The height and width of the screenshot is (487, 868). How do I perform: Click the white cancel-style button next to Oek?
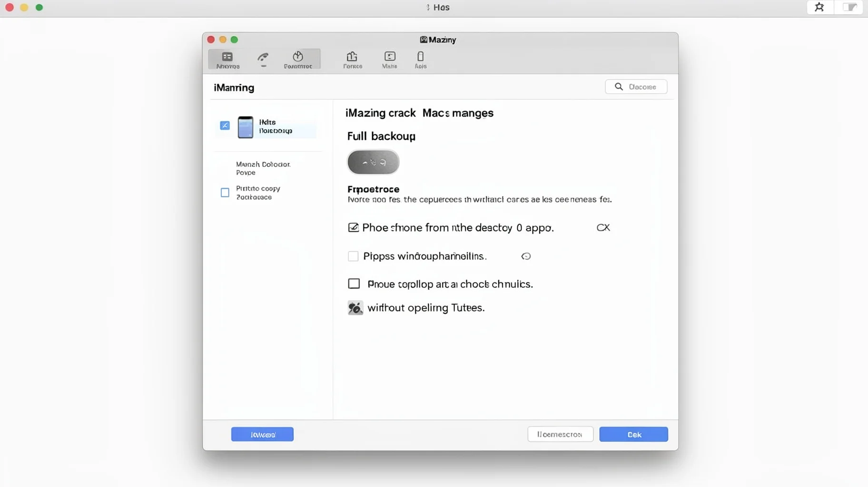560,434
